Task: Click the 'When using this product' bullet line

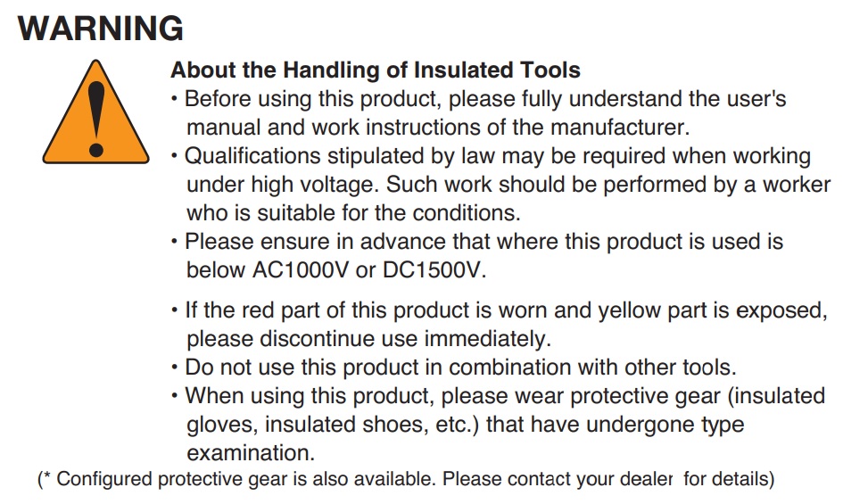Action: point(504,395)
